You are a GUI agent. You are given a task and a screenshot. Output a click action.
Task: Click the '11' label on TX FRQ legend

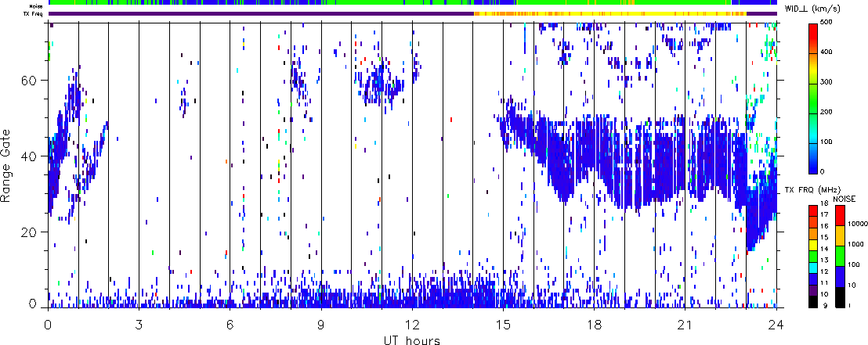click(x=824, y=282)
